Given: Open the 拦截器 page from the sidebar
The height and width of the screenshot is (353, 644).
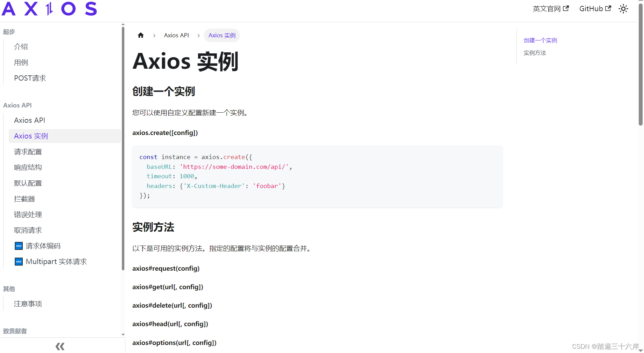Looking at the screenshot, I should coord(24,198).
